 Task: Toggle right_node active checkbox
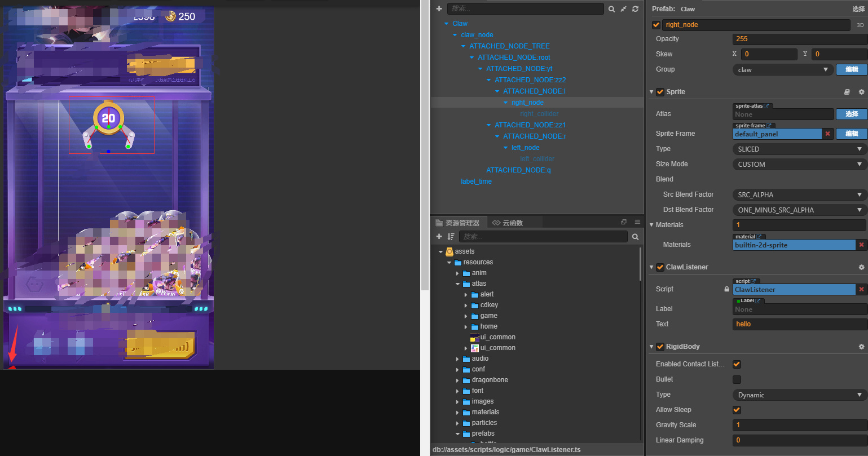(x=656, y=25)
